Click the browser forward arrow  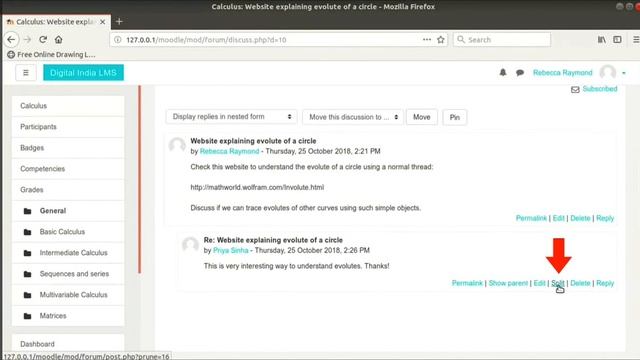tap(27, 40)
